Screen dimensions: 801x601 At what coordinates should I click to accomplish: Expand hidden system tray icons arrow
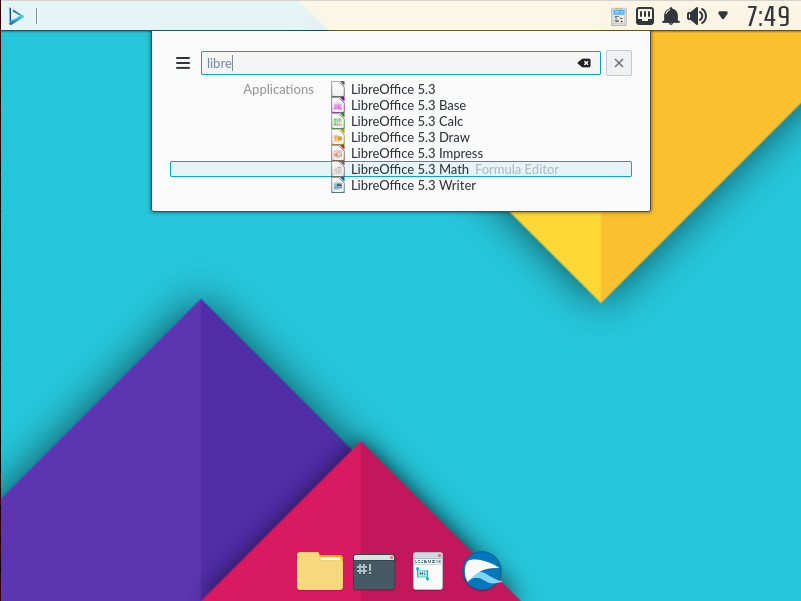pos(723,16)
